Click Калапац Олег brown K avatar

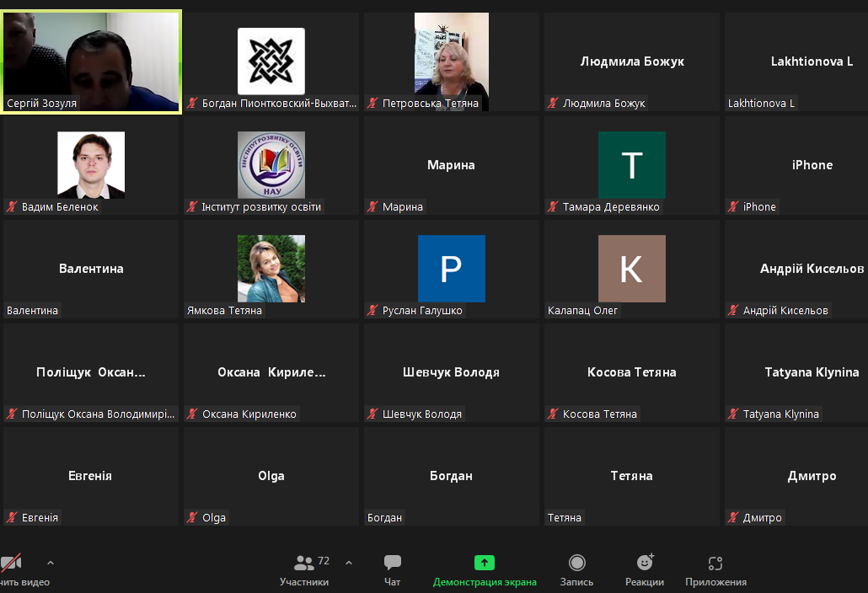[631, 269]
